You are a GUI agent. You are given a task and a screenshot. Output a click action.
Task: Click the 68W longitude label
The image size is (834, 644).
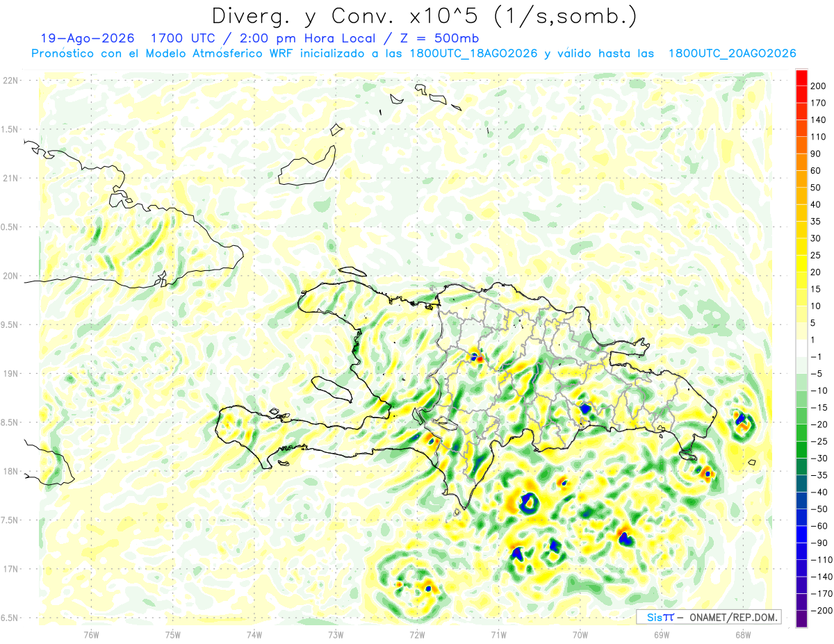click(x=743, y=634)
